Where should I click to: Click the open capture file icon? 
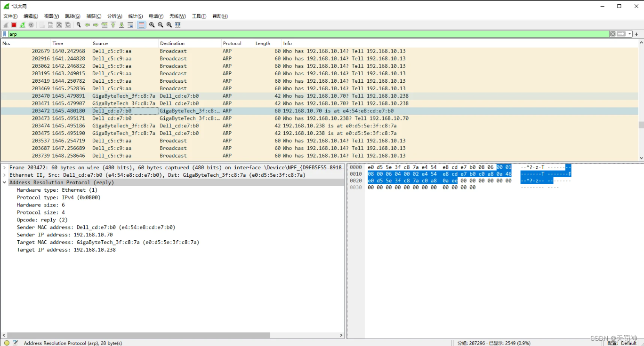click(42, 25)
